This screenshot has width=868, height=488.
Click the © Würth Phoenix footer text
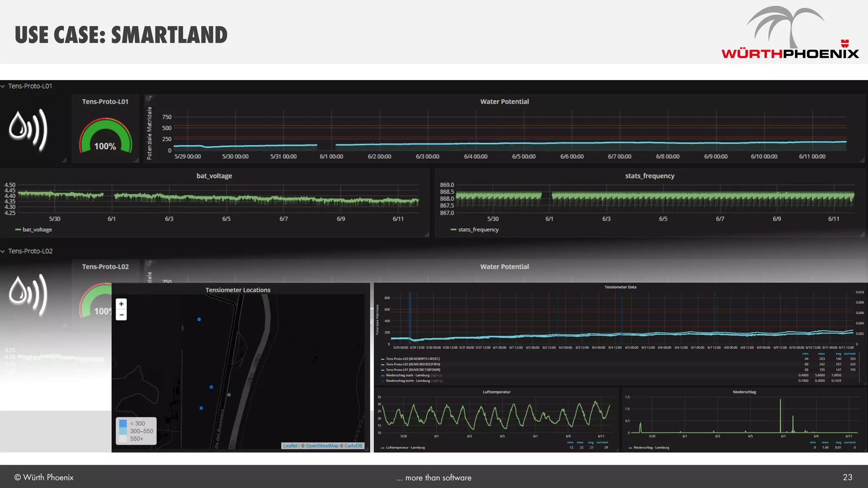[x=44, y=477]
